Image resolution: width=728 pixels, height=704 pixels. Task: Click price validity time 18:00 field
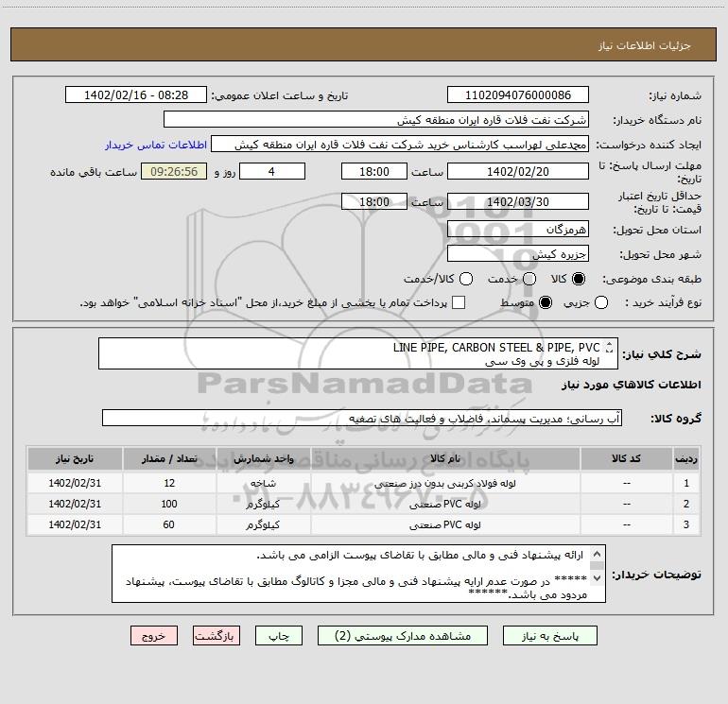pyautogui.click(x=374, y=201)
